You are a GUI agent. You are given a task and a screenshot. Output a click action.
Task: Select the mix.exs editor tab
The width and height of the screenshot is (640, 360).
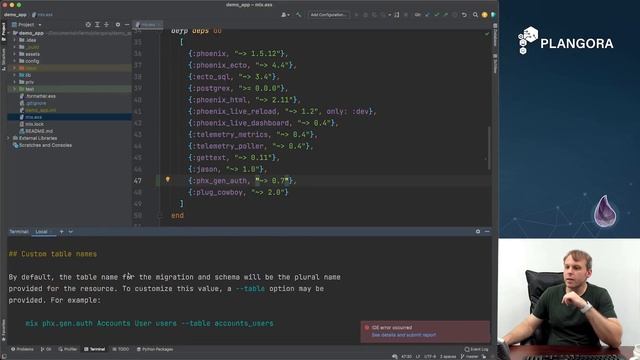(x=148, y=25)
